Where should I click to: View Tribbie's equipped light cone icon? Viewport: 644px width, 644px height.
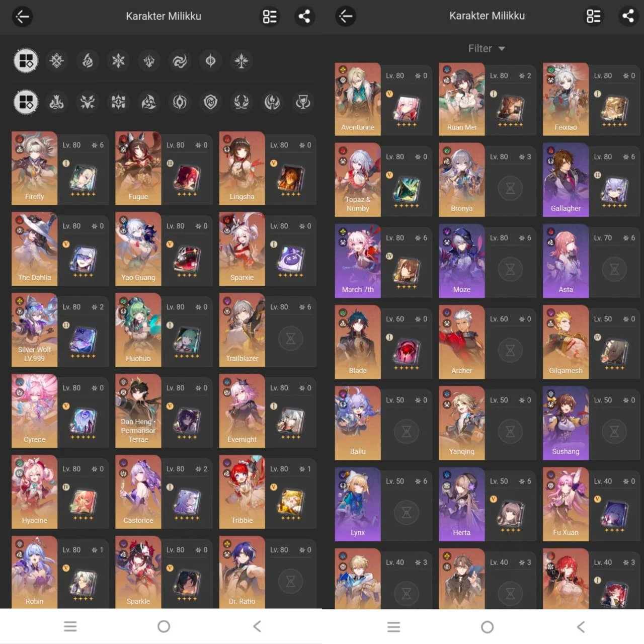290,502
